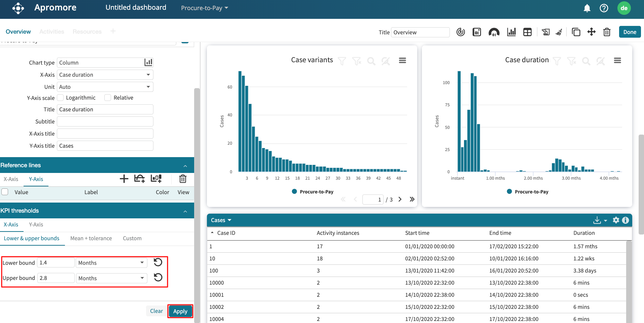Click the duplicate (copy) icon in the toolbar
The width and height of the screenshot is (644, 323).
[x=576, y=32]
